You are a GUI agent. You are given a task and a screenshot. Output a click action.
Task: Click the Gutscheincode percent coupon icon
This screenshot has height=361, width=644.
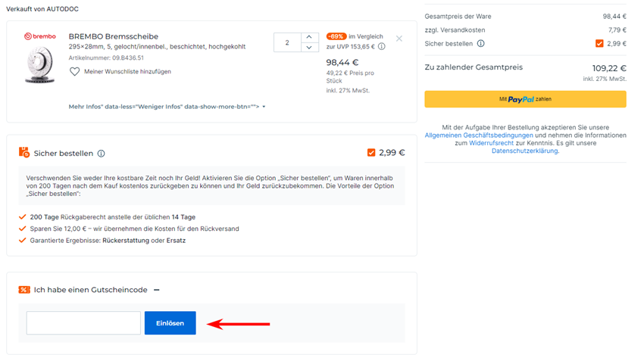point(24,290)
